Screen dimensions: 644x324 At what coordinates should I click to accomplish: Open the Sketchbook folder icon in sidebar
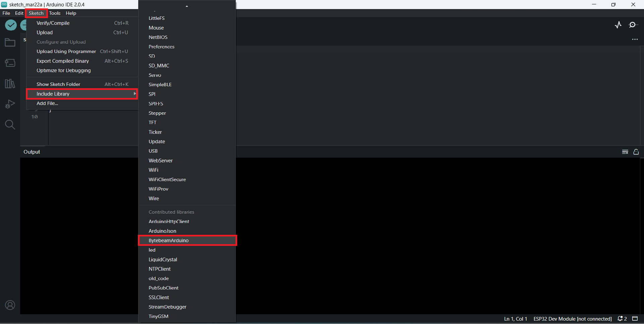[x=10, y=43]
